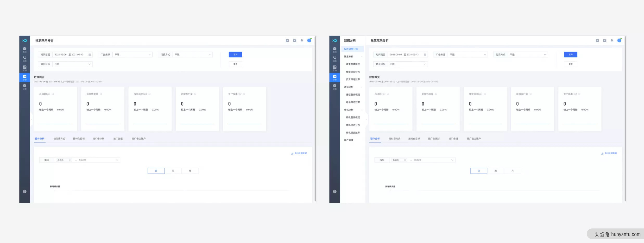Open 销售 phone icon in right window sidebar
This screenshot has height=243, width=644.
(x=334, y=59)
